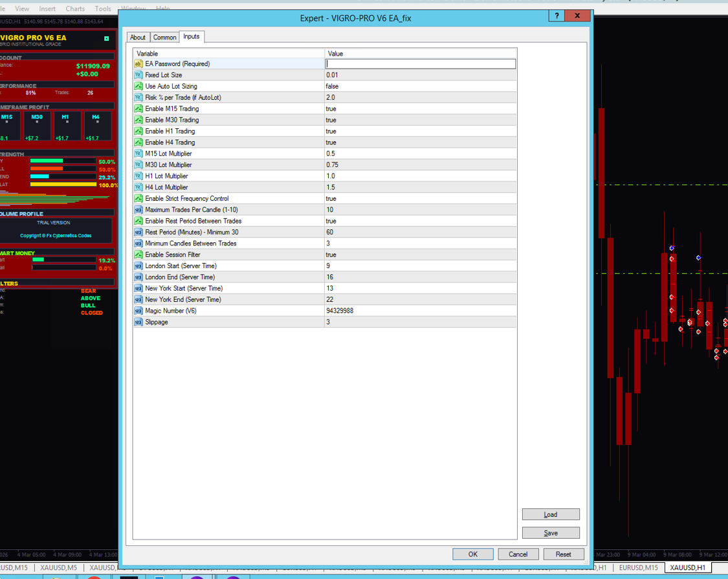728x579 pixels.
Task: Confirm settings with the OK button
Action: tap(472, 554)
